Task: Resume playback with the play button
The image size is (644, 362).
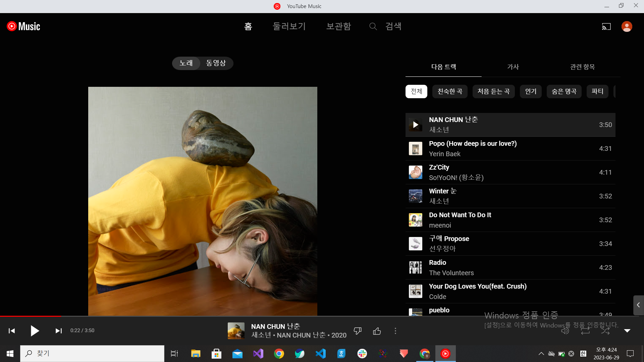Action: 35,331
